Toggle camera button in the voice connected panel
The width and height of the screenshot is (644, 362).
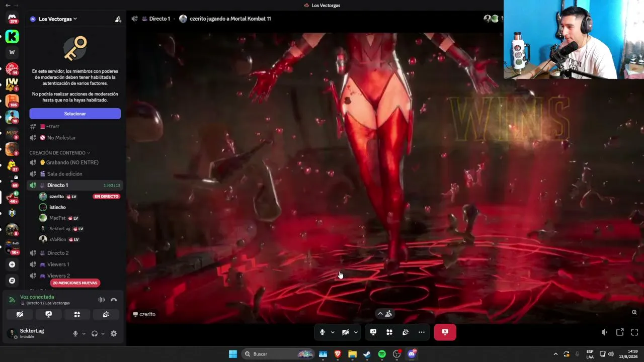(20, 314)
